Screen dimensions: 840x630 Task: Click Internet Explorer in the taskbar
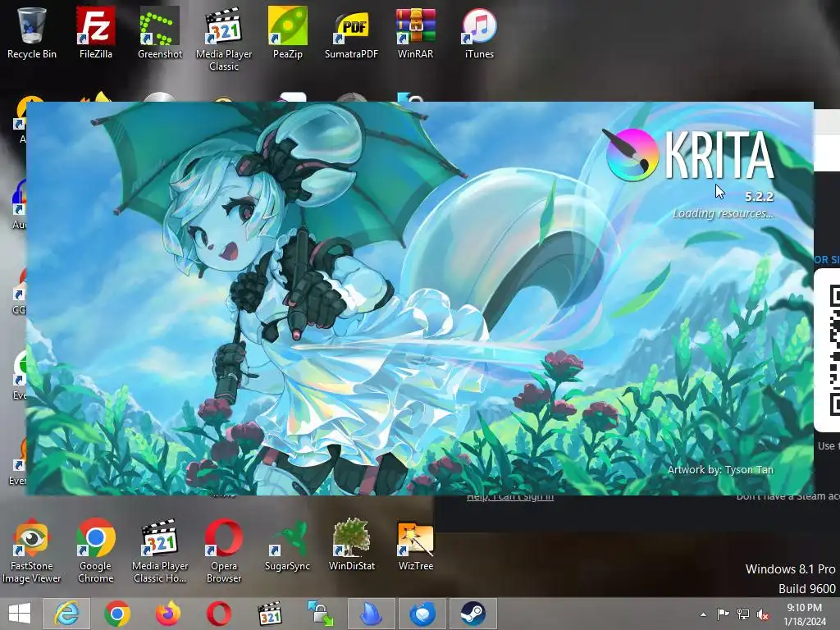(66, 614)
